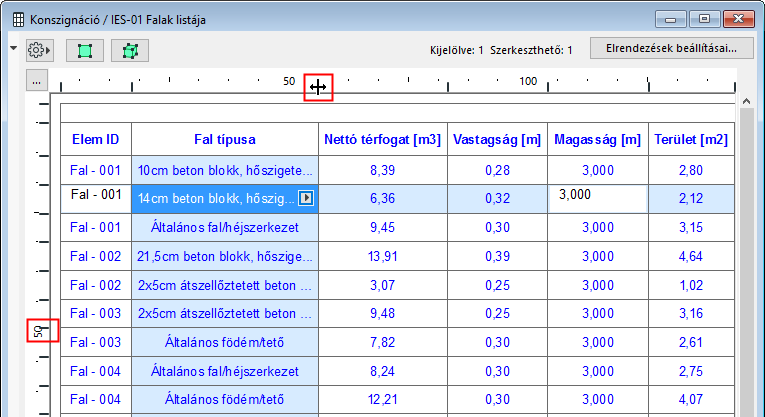Click the vertical ruler 50 mark
This screenshot has height=417, width=765.
[x=42, y=331]
